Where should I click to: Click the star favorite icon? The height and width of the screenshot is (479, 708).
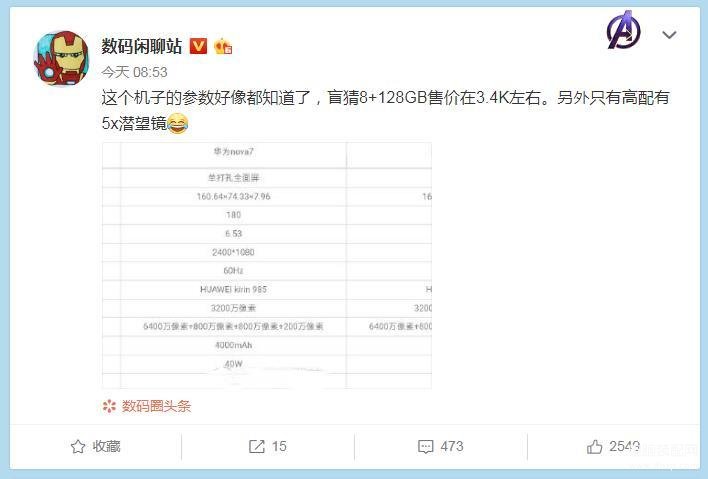coord(78,446)
